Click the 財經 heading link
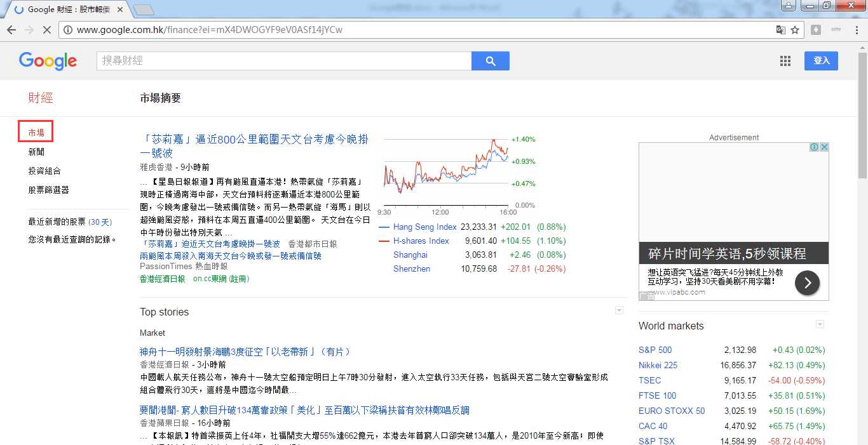Viewport: 868px width, 445px height. [41, 98]
